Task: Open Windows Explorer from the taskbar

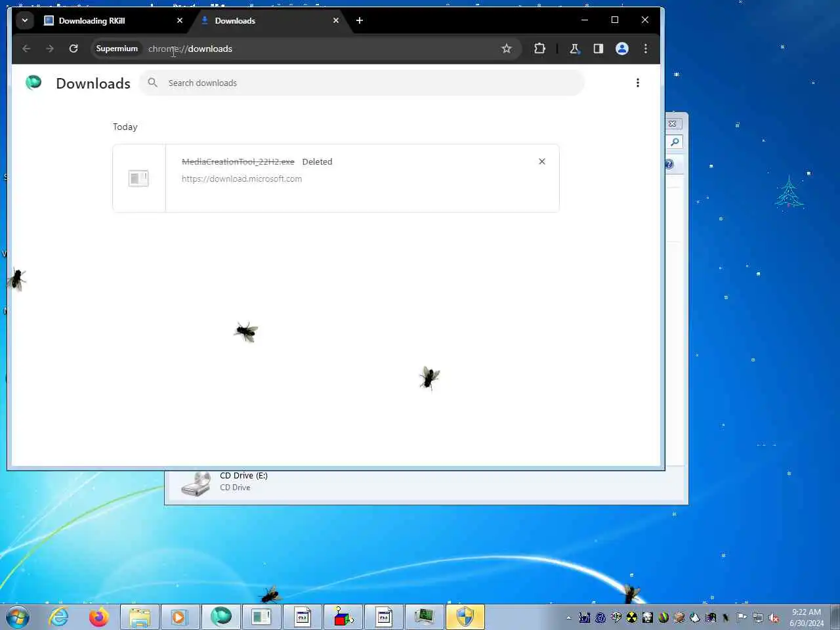Action: [x=140, y=617]
